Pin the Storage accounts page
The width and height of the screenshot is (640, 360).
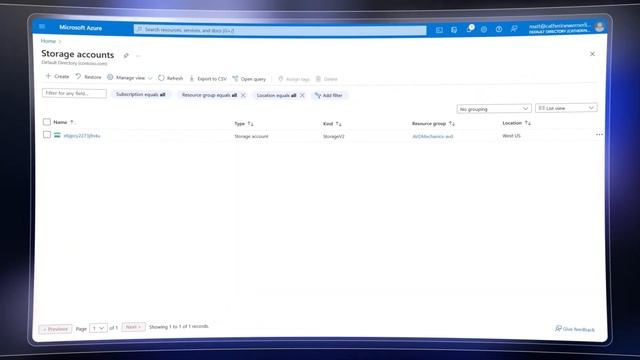point(126,56)
